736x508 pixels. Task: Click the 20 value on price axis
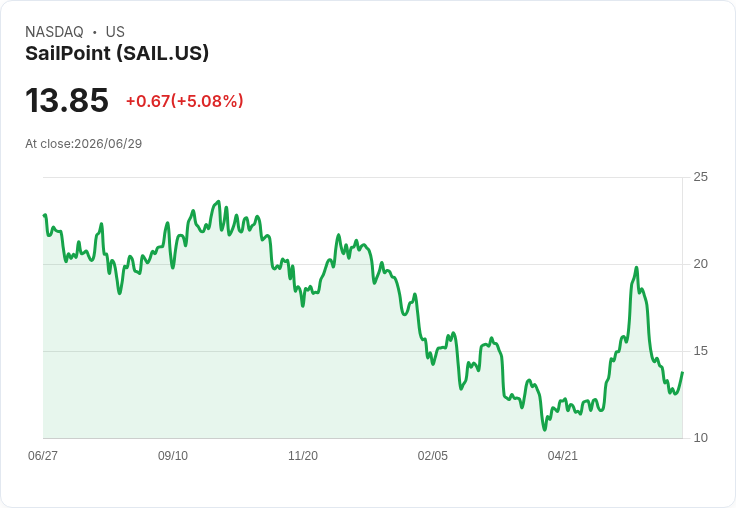tap(700, 264)
